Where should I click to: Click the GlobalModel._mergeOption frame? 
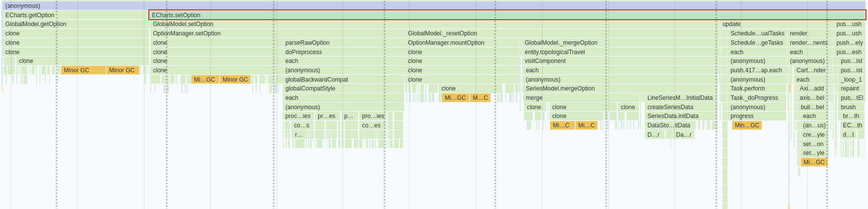click(x=619, y=43)
